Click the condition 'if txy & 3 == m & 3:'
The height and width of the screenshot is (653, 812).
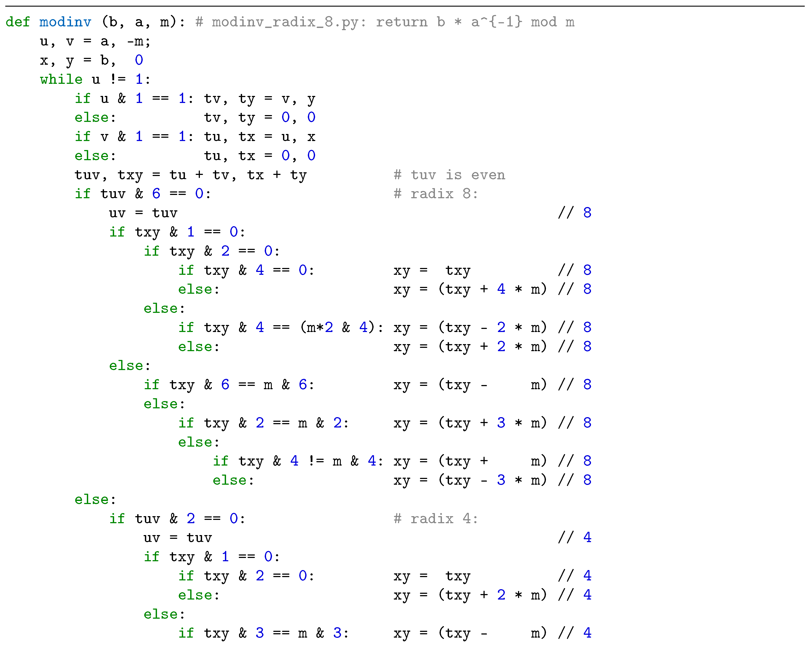pos(264,633)
